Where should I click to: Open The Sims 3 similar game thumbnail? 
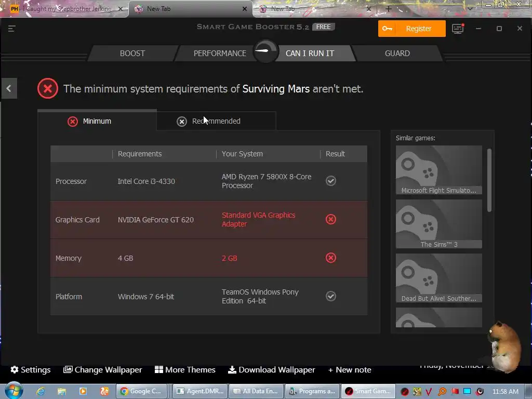[x=438, y=224]
